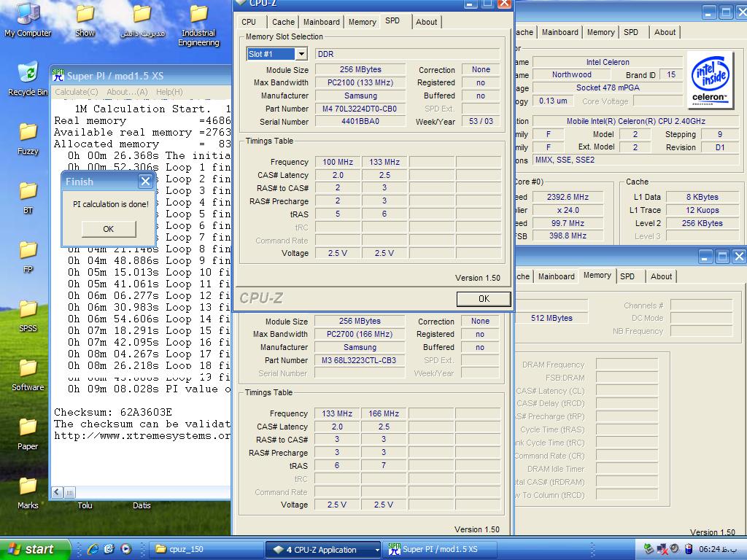Click the 2392.6 MHz core speed value
Image resolution: width=747 pixels, height=560 pixels.
click(x=568, y=197)
